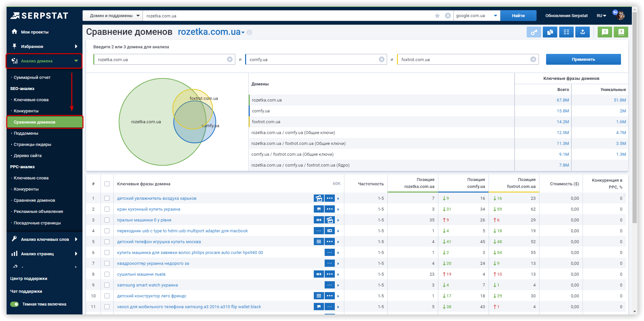Image resolution: width=644 pixels, height=321 pixels.
Task: Click the favorite star in the search bar
Action: click(437, 16)
